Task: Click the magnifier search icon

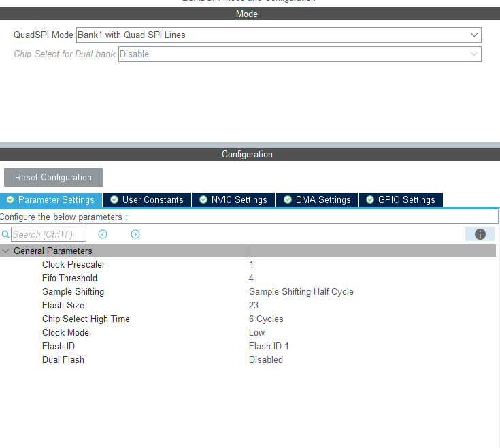Action: [5, 234]
